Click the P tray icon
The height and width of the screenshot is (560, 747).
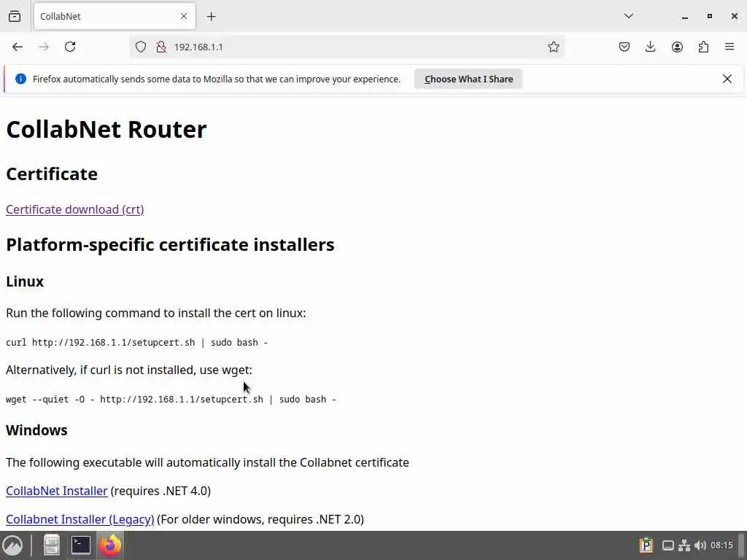(x=646, y=545)
